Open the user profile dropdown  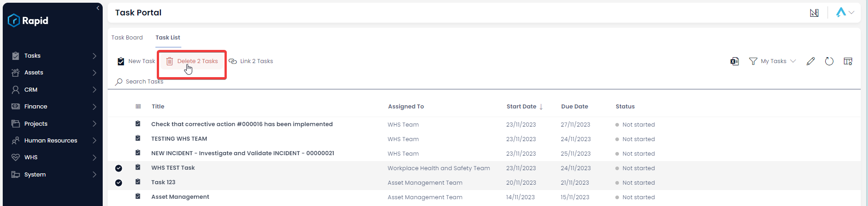(x=845, y=13)
